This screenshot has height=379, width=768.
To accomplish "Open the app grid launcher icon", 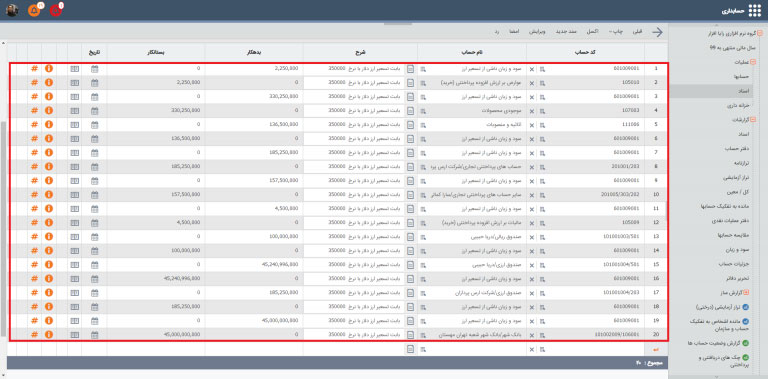I will click(x=756, y=10).
